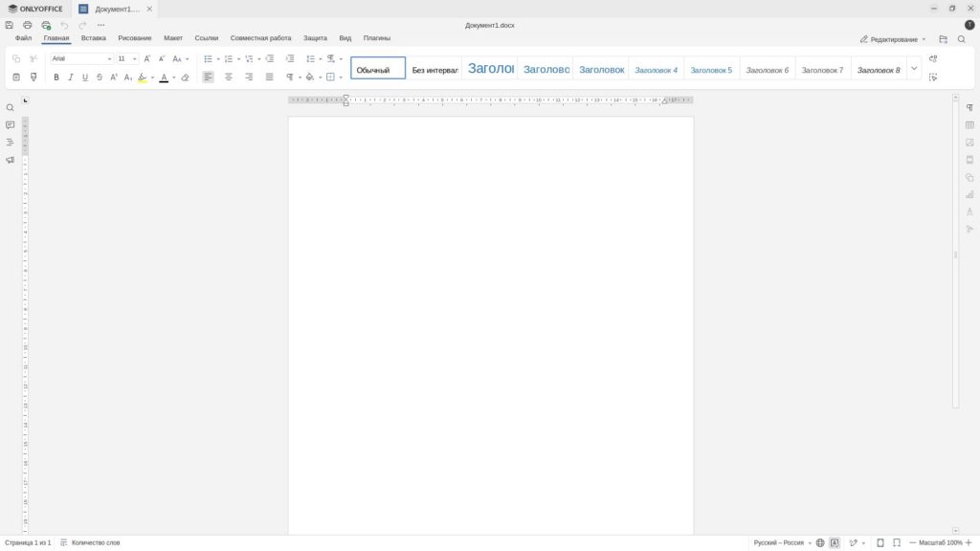The image size is (980, 551).
Task: Apply the yellow highlight color
Action: (x=143, y=77)
